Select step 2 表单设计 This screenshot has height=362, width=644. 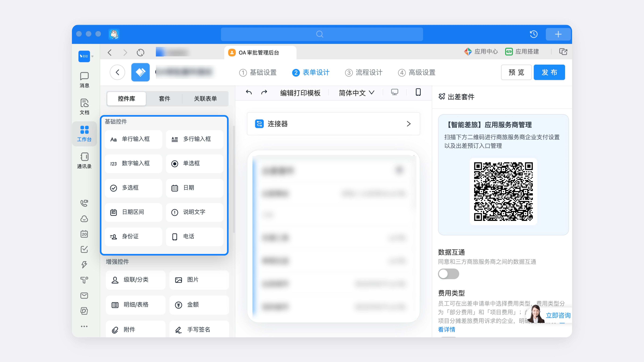point(311,72)
